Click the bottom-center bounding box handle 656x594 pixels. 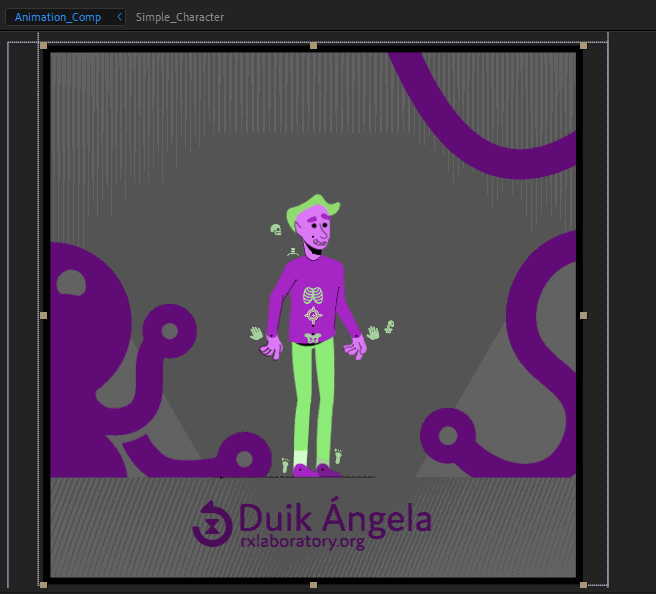(x=313, y=584)
